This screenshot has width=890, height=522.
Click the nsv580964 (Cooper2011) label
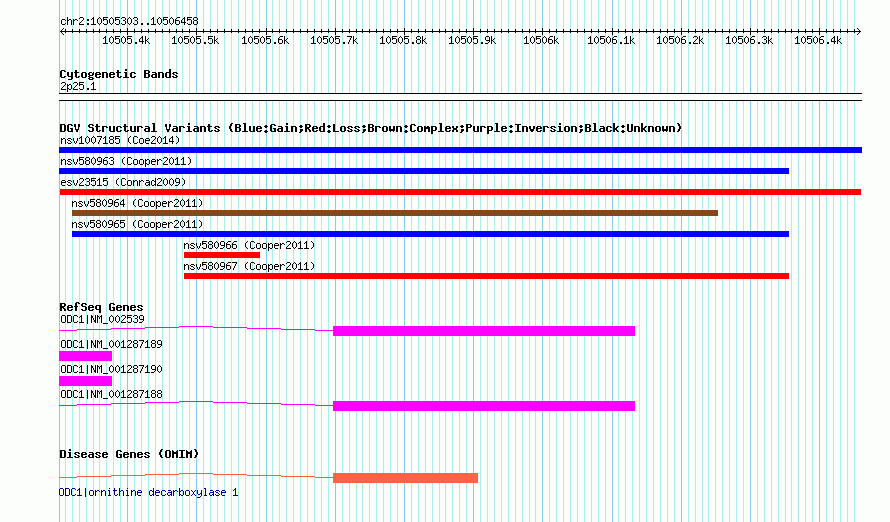point(137,203)
